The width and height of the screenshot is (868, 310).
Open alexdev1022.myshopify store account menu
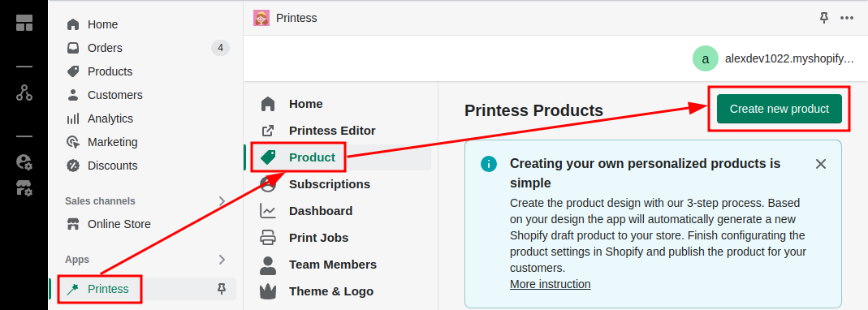(x=789, y=58)
